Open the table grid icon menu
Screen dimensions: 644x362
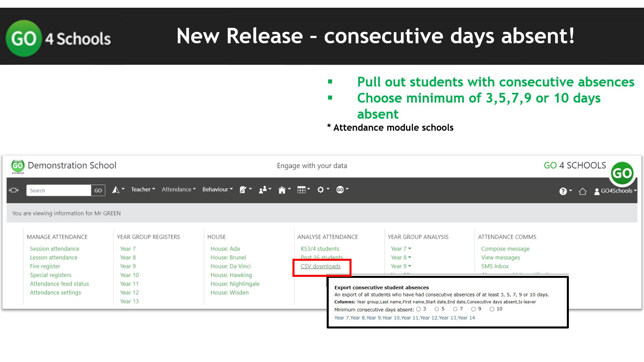(304, 190)
